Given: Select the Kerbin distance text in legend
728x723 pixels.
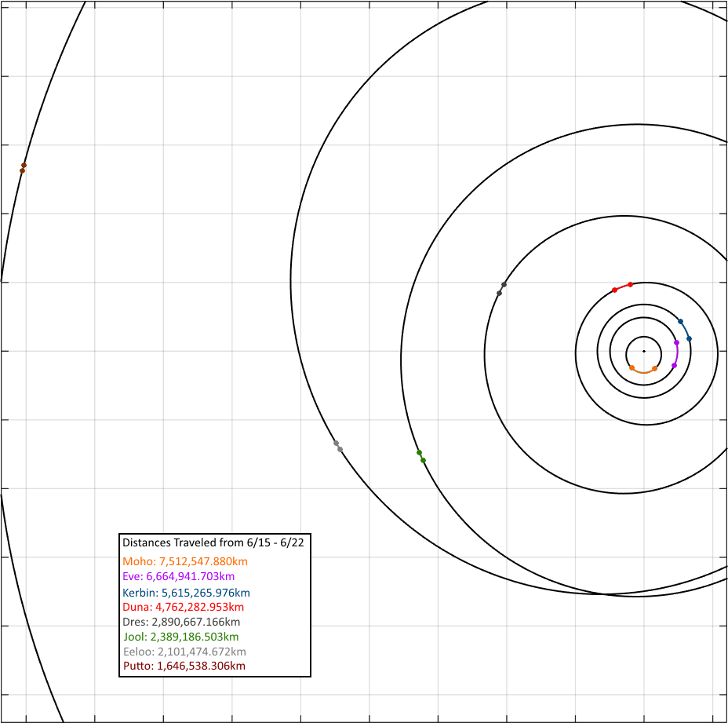Looking at the screenshot, I should [x=186, y=593].
